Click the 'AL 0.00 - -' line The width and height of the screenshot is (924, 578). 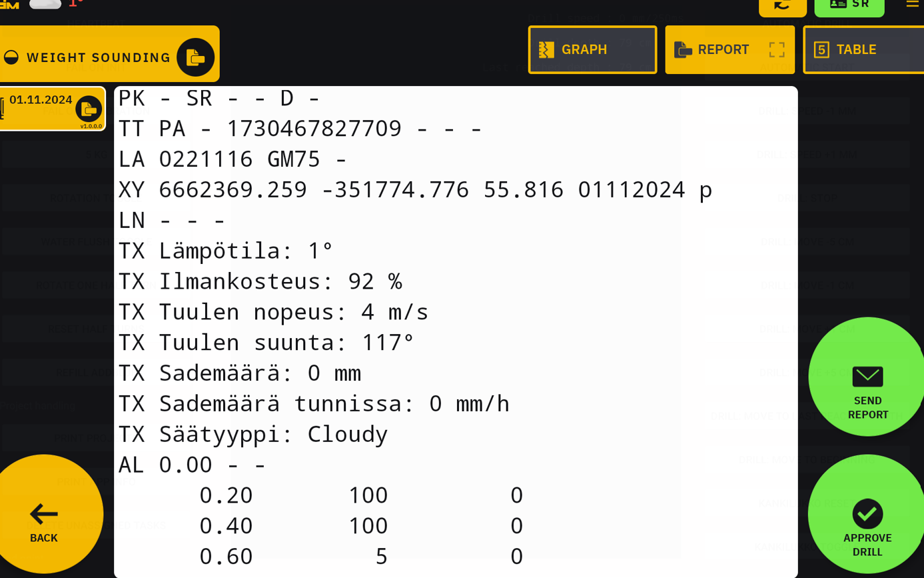[x=192, y=465]
